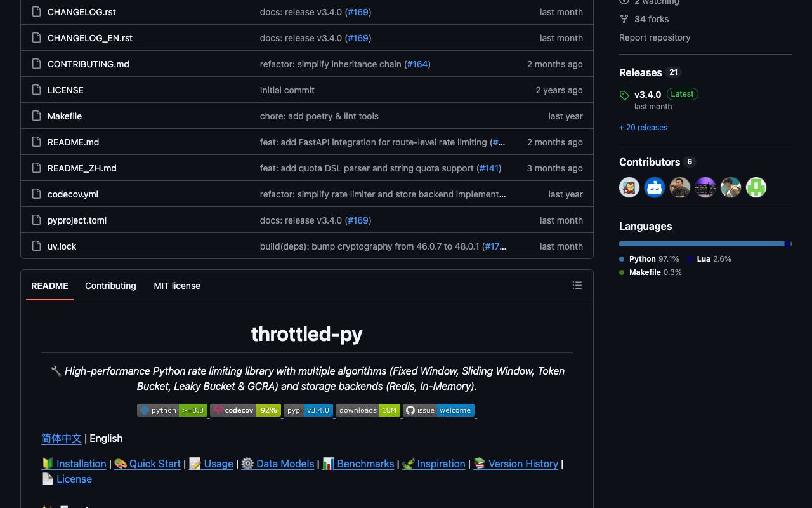View the '+ 20 releases' link

643,128
